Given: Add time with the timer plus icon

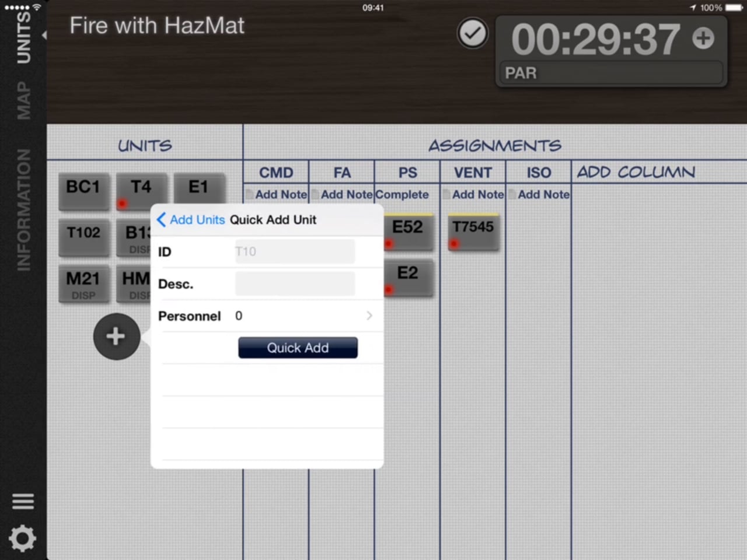Looking at the screenshot, I should coord(703,38).
